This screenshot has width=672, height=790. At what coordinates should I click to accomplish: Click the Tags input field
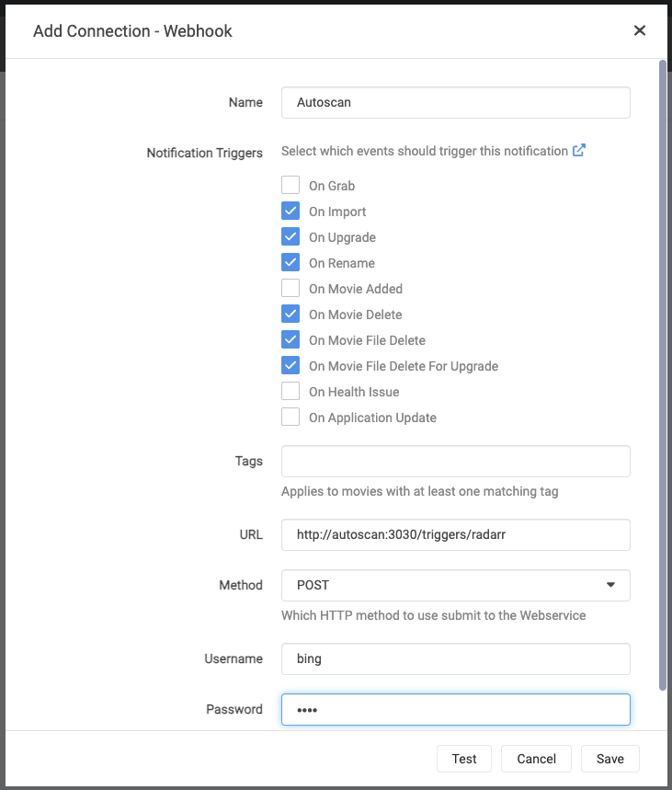[455, 461]
